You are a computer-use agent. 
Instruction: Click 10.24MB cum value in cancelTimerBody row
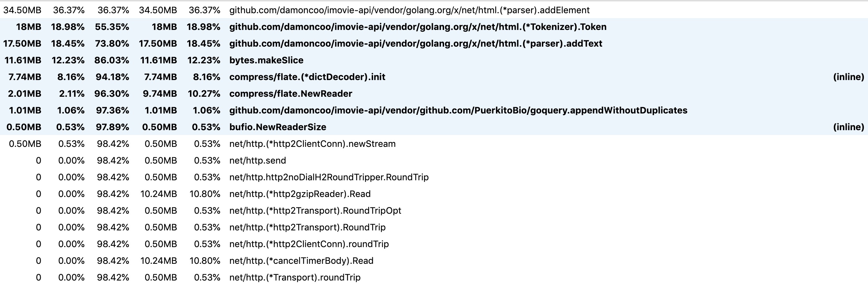coord(159,261)
